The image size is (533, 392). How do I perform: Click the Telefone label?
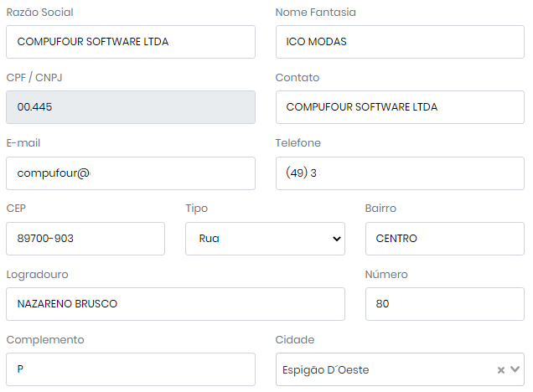tap(298, 143)
